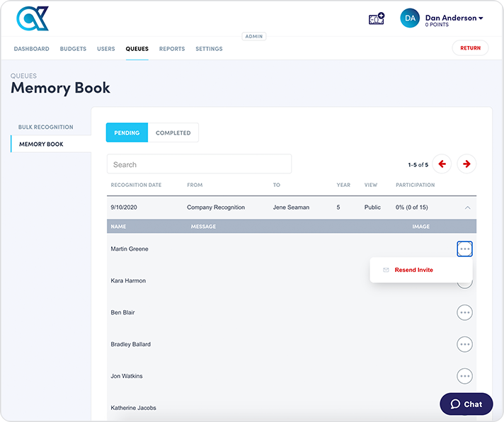The width and height of the screenshot is (504, 422).
Task: Open Bulk Recognition in the sidebar
Action: coord(46,127)
